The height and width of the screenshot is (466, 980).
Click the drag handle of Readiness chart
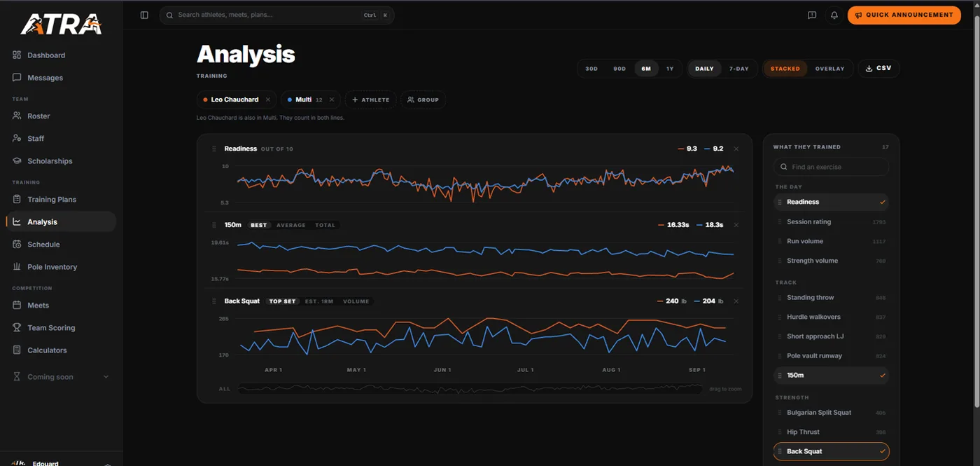coord(214,149)
